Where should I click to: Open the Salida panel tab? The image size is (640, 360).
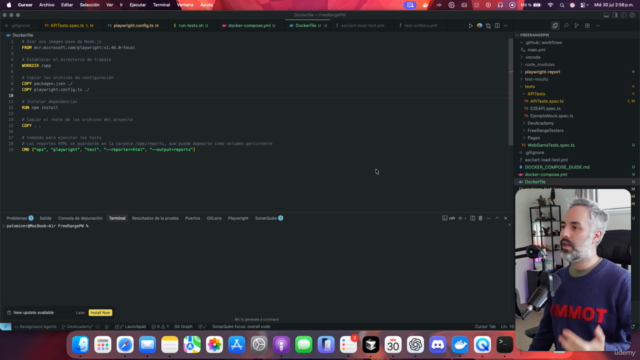pyautogui.click(x=45, y=218)
